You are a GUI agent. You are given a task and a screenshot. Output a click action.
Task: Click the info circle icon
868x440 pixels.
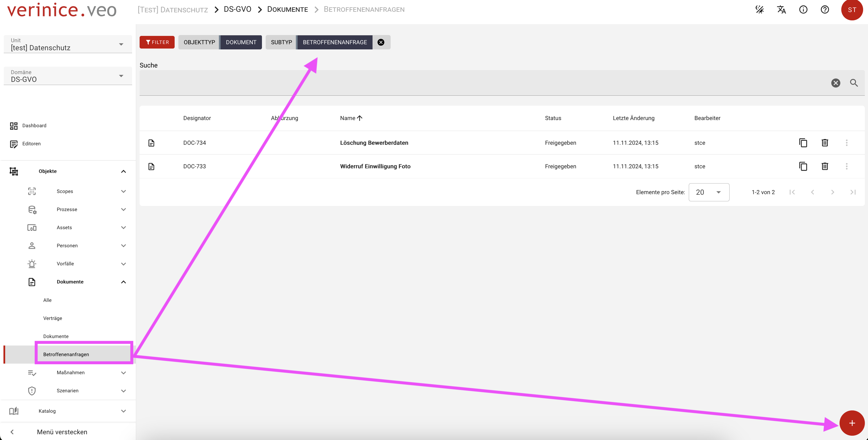pyautogui.click(x=803, y=9)
